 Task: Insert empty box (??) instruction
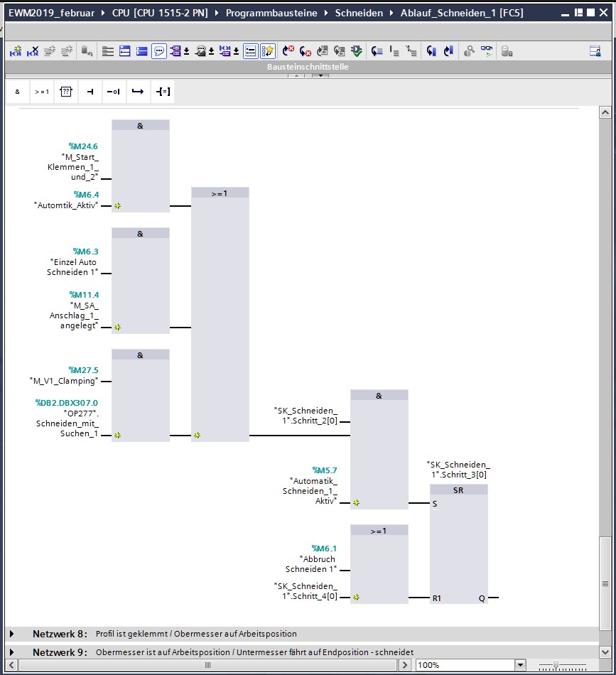(x=66, y=92)
